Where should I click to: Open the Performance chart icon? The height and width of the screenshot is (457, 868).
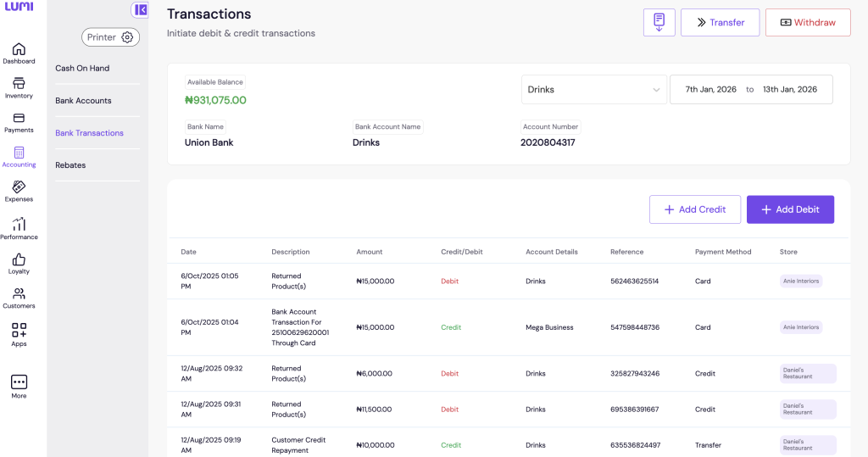coord(19,225)
